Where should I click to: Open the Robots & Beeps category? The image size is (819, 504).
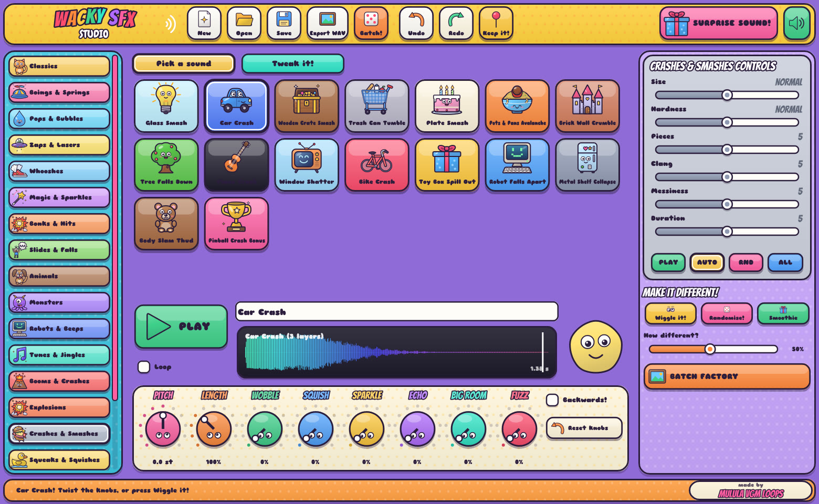click(59, 329)
